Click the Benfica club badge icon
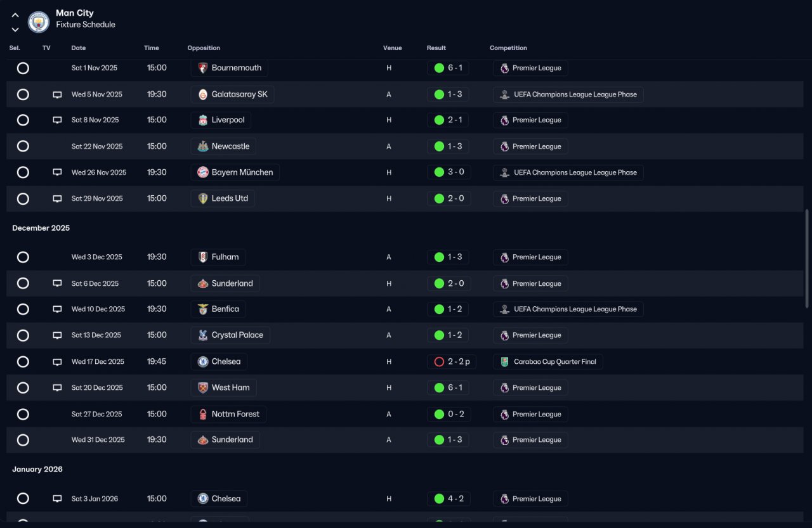812x528 pixels. click(203, 309)
